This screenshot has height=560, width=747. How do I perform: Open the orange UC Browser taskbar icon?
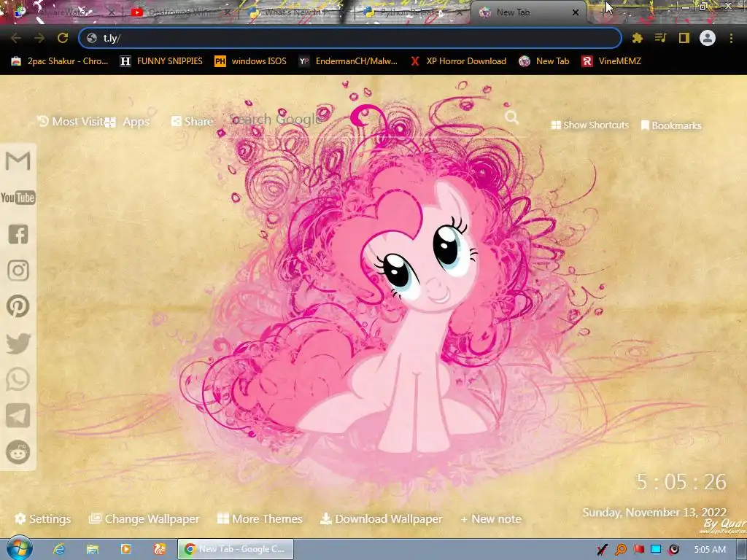coord(159,549)
